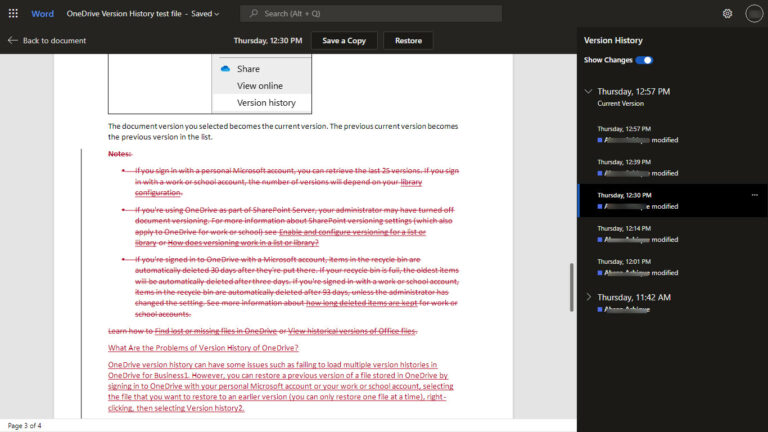The image size is (768, 432).
Task: Click the document vertical scrollbar thumb
Action: [572, 288]
